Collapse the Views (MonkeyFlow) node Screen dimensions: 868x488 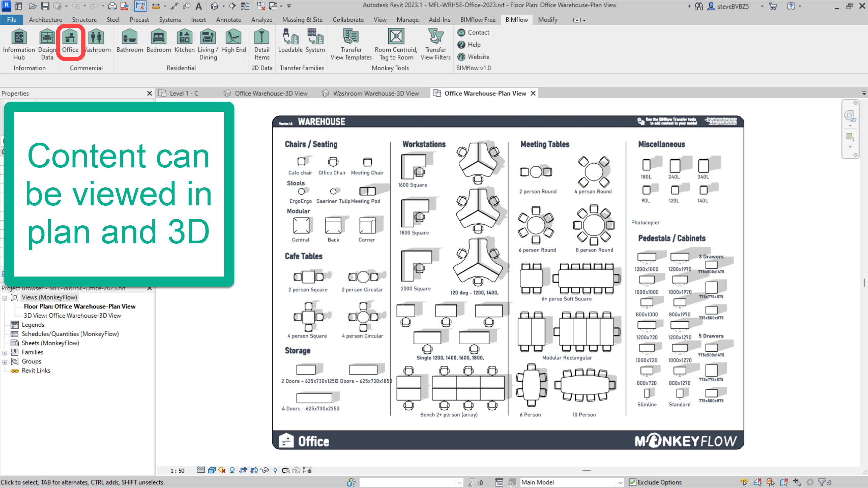5,298
